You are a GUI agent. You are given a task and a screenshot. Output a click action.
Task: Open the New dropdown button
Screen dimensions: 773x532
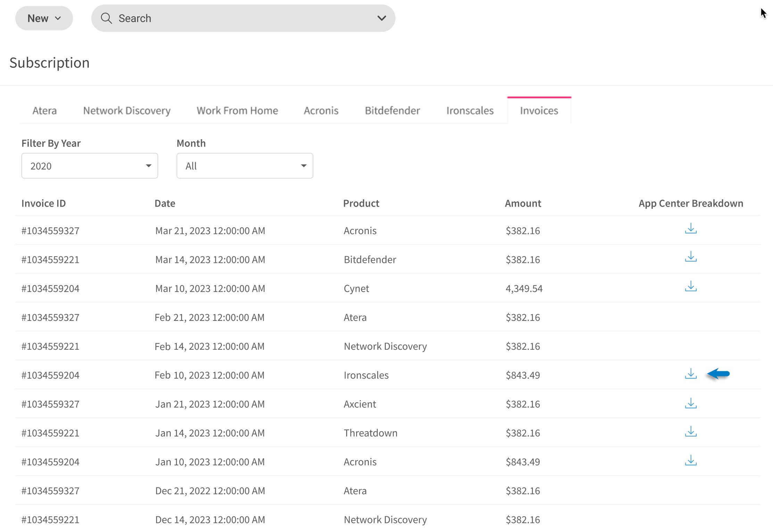(44, 18)
